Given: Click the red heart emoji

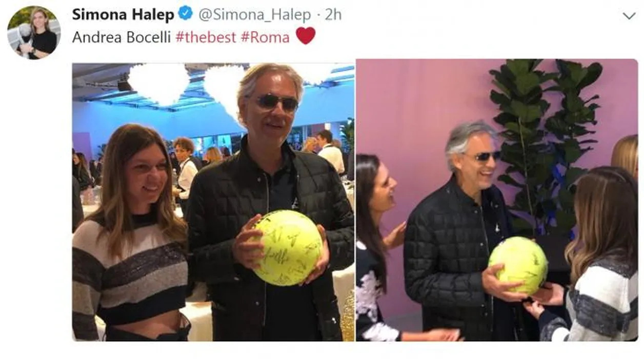Looking at the screenshot, I should click(x=306, y=36).
